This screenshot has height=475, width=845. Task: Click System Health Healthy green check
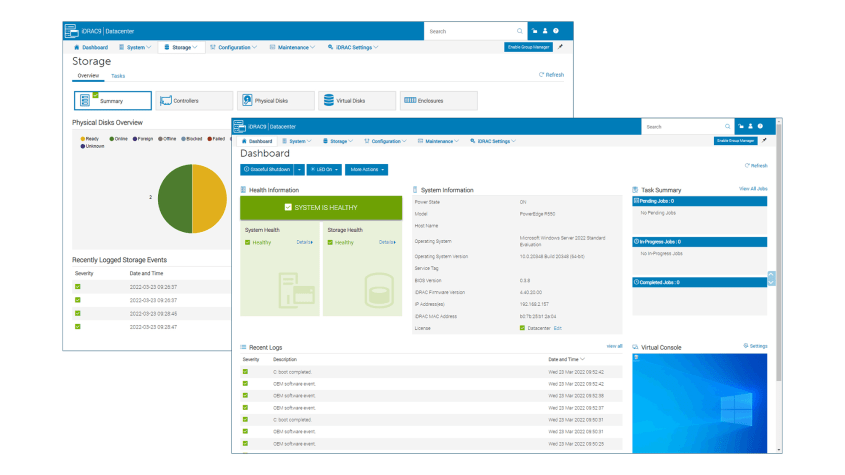(247, 242)
